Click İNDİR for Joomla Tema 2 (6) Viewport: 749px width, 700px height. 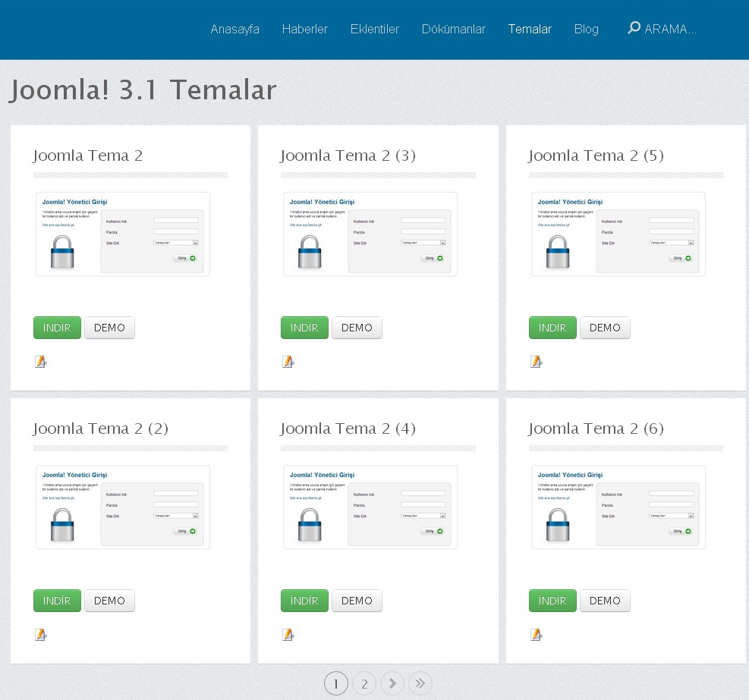[552, 601]
